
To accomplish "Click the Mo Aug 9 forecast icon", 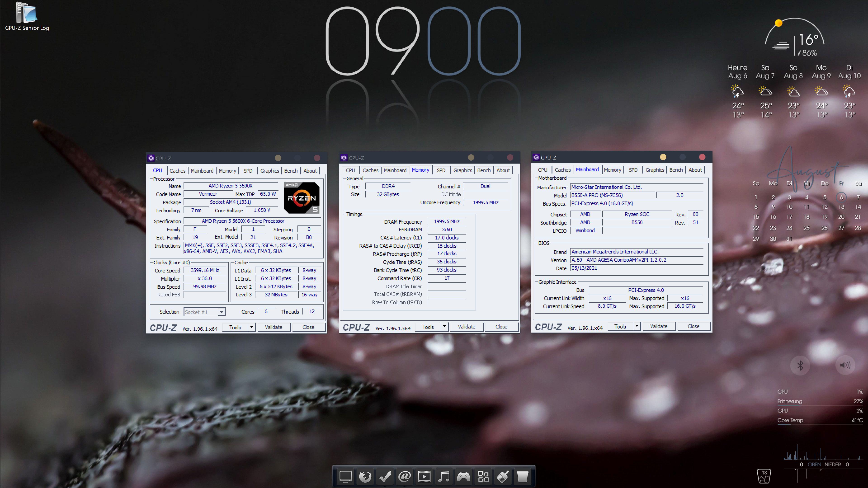I will click(x=821, y=91).
